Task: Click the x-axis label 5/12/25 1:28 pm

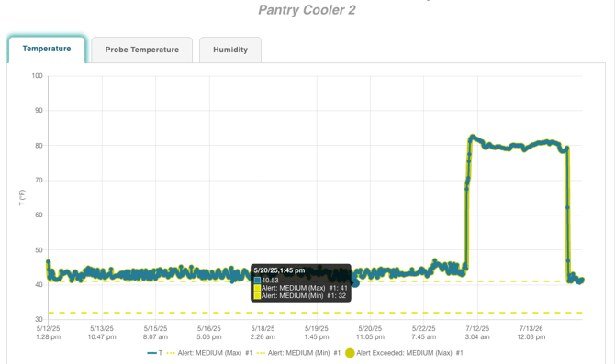Action: tap(49, 333)
